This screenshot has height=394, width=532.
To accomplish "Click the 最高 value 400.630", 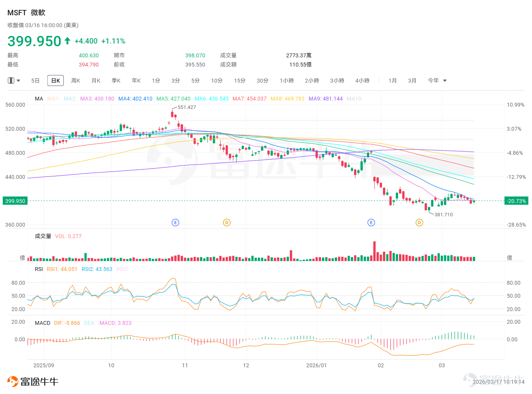I will coord(89,55).
